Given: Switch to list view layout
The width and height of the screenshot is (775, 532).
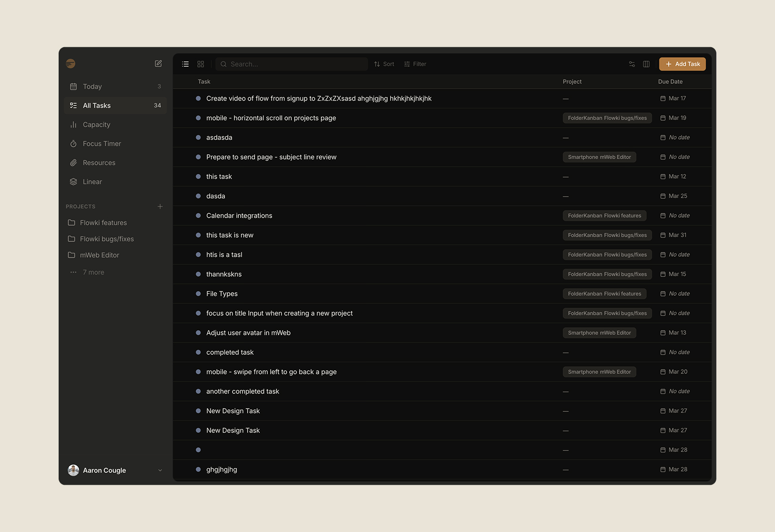Looking at the screenshot, I should pos(185,64).
